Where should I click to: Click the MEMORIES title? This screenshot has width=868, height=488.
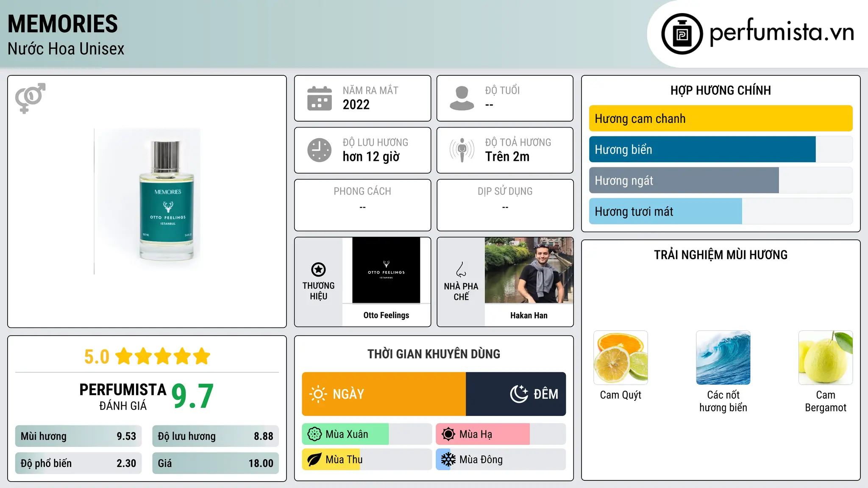(x=63, y=24)
